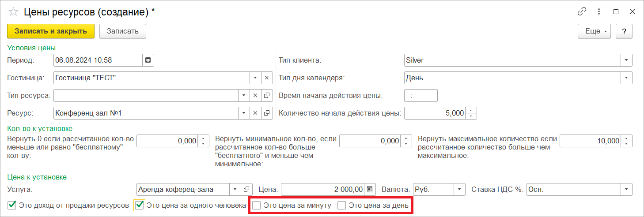Decrease the Вернуть 0 quantity spinner
Image resolution: width=644 pixels, height=217 pixels.
tap(203, 143)
